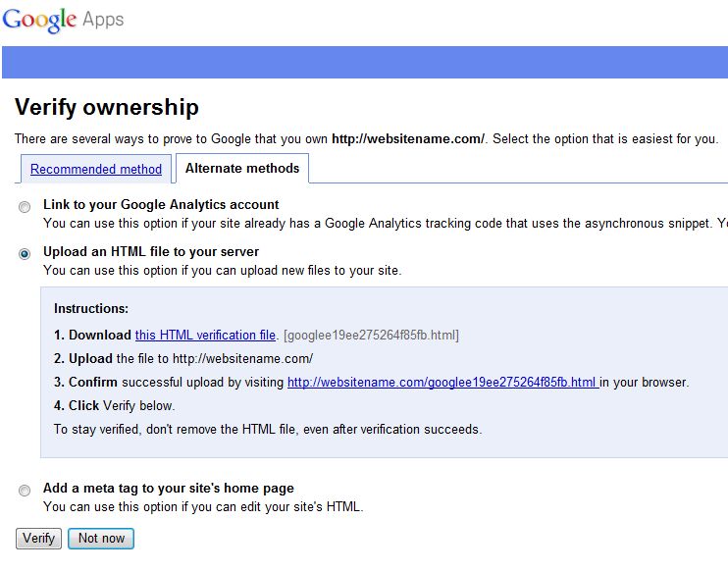Screen dimensions: 728x572
Task: Choose the Add a meta tag radio option
Action: pos(25,490)
